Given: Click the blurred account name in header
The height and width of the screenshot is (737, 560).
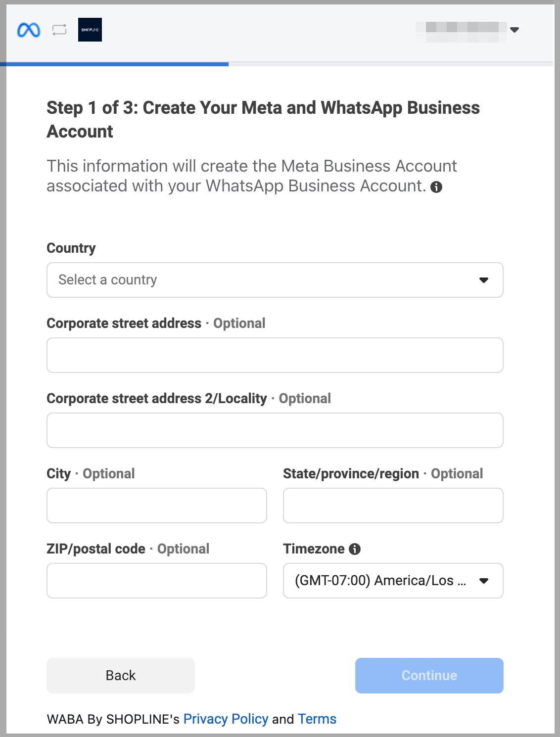Looking at the screenshot, I should click(461, 31).
